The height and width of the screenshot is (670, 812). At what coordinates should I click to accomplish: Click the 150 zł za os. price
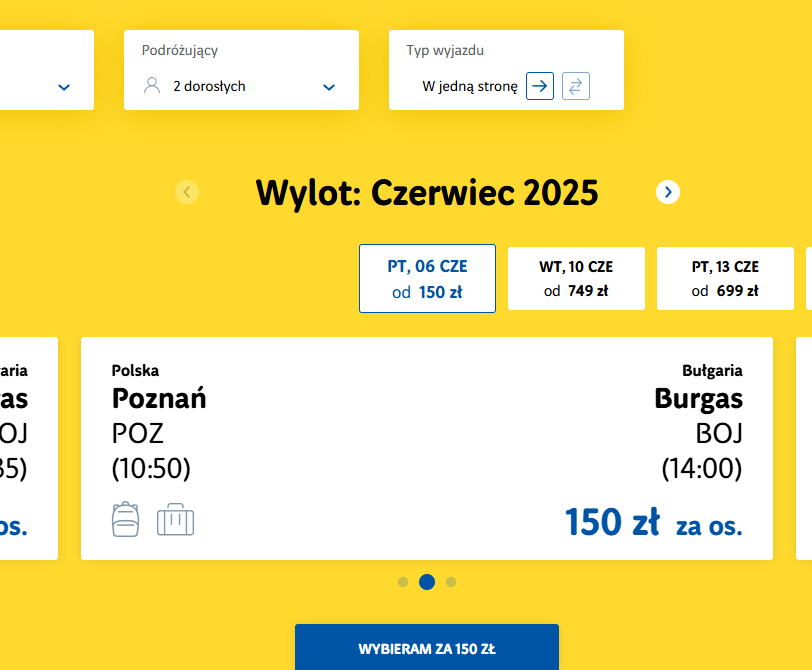coord(654,522)
